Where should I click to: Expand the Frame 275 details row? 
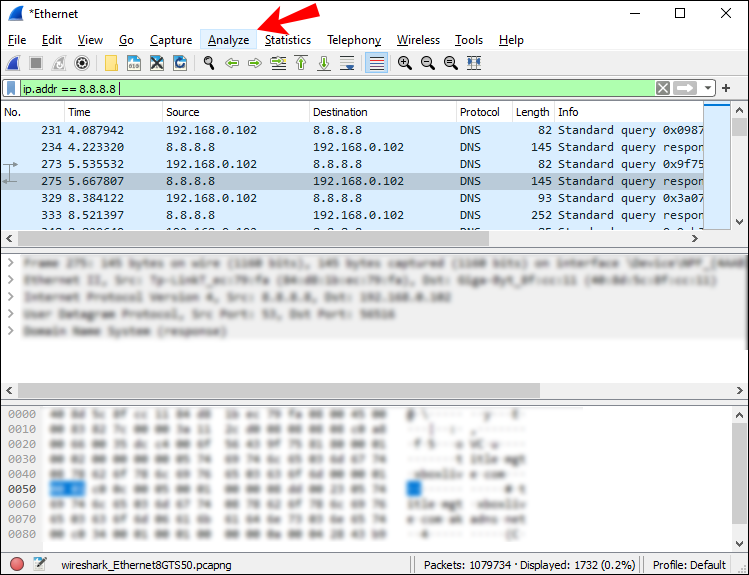click(11, 263)
